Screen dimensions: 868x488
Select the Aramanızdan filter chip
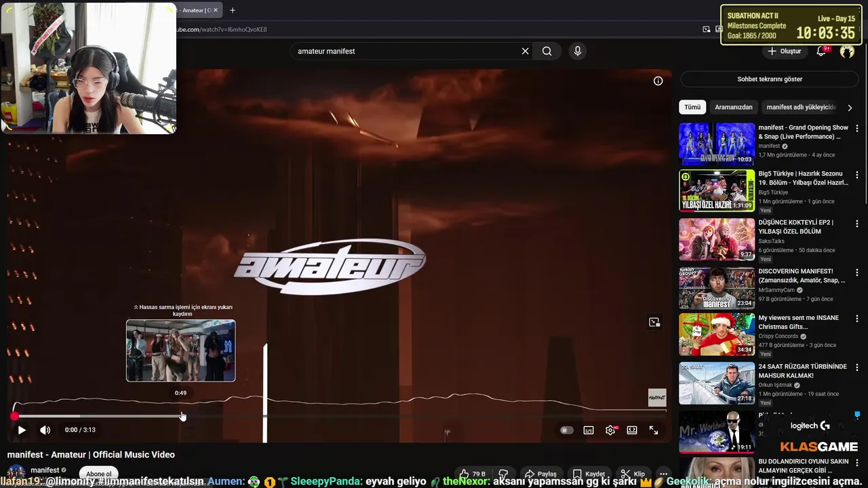(734, 107)
